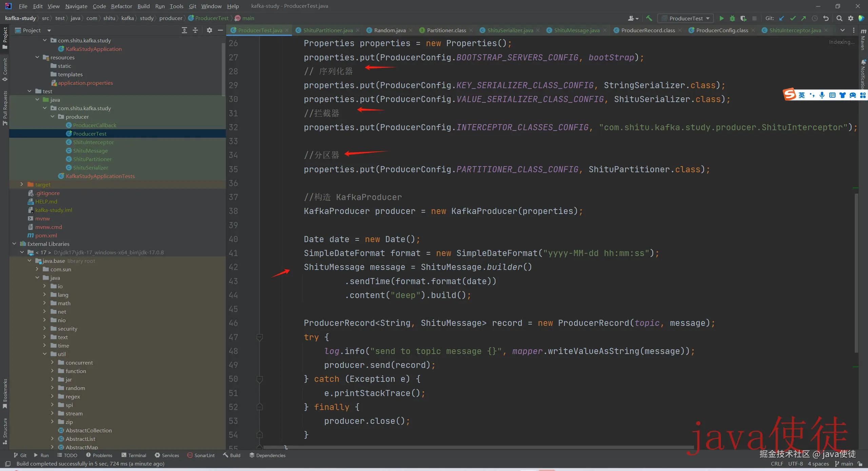Screen dimensions: 868x471
Task: Open the Terminal tool window
Action: pos(134,455)
